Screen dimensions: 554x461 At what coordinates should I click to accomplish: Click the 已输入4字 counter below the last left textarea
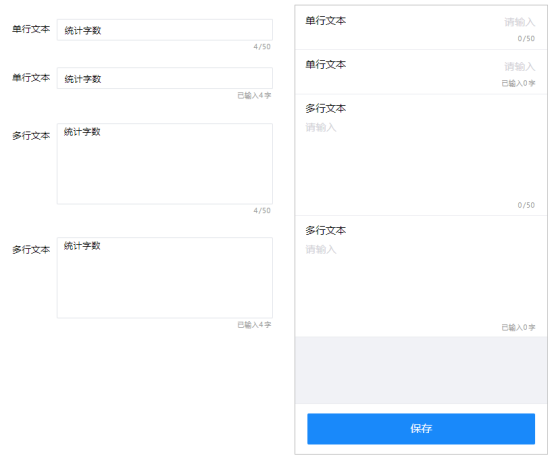click(254, 325)
